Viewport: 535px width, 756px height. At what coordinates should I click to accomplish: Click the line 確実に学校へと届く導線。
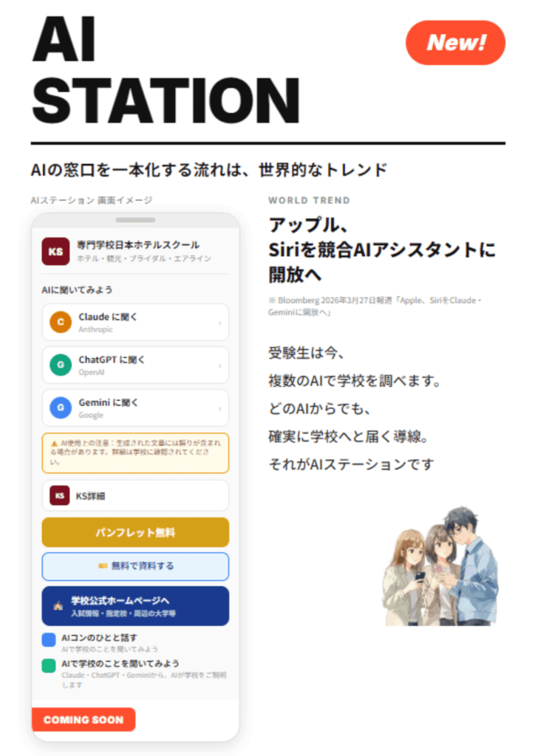[348, 436]
